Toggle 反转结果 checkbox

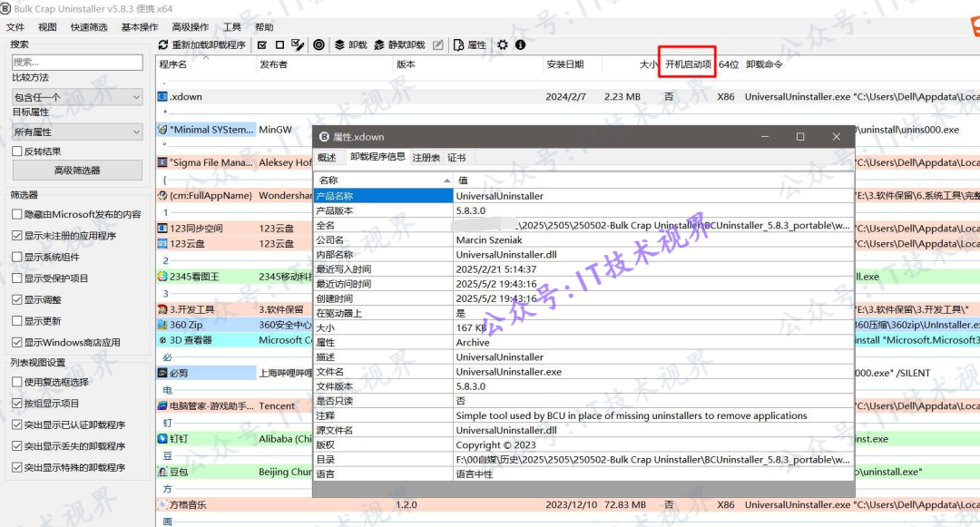17,151
